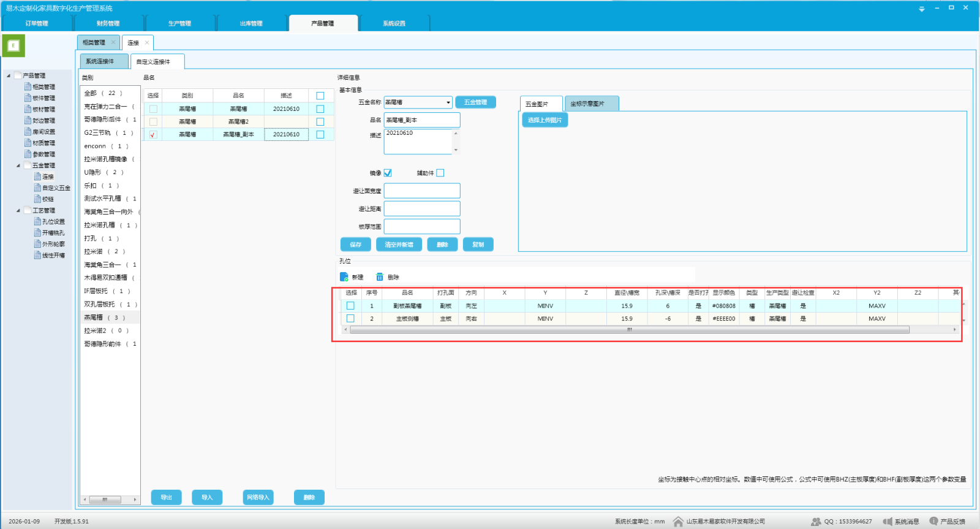Screen dimensions: 980x529
Task: Switch to the 系统设置 main tab
Action: 394,23
